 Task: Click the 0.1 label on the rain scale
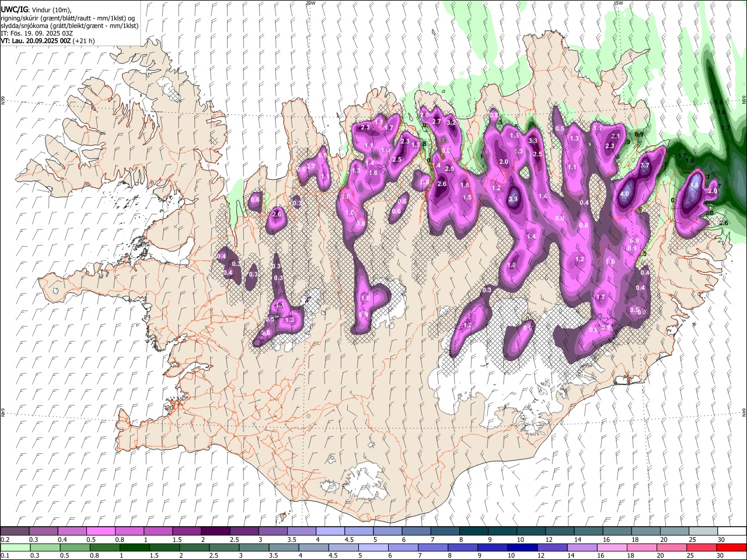coord(5,556)
